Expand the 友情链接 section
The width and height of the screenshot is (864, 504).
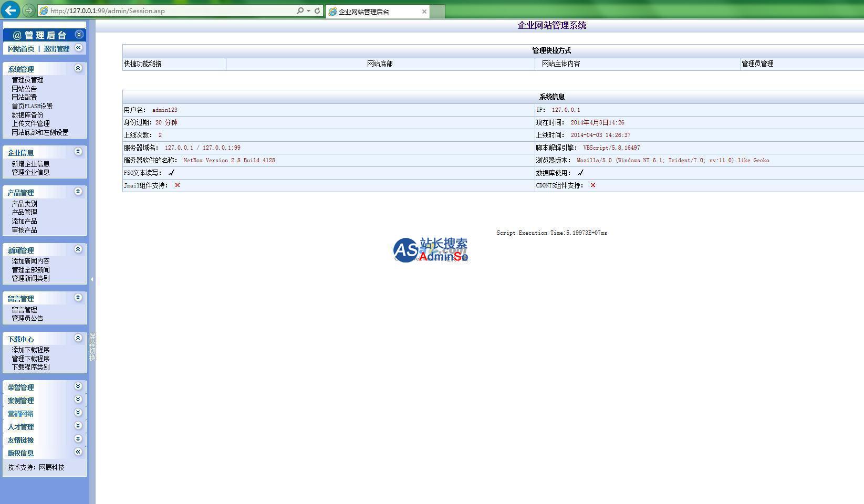(x=78, y=439)
